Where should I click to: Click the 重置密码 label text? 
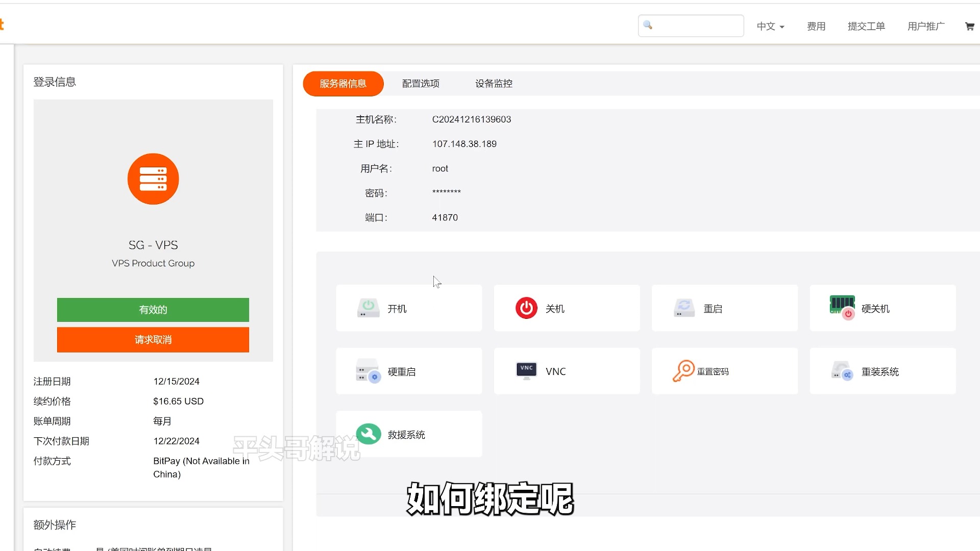click(x=713, y=372)
